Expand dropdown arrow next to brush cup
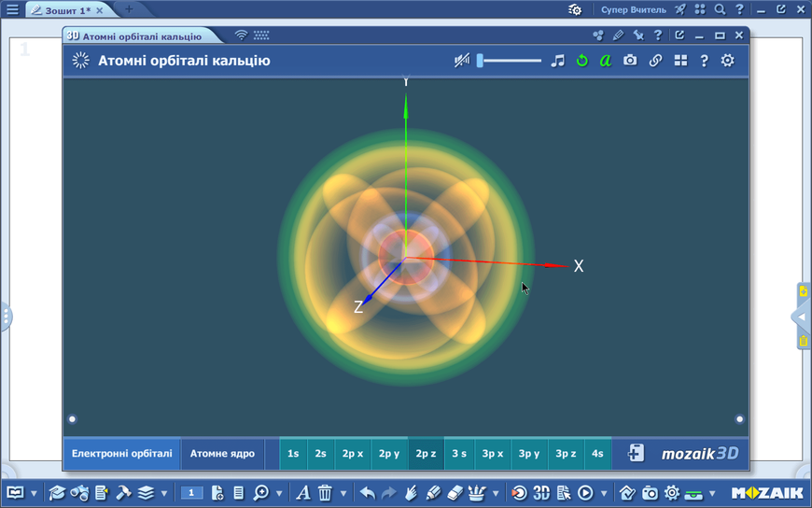 [x=496, y=493]
